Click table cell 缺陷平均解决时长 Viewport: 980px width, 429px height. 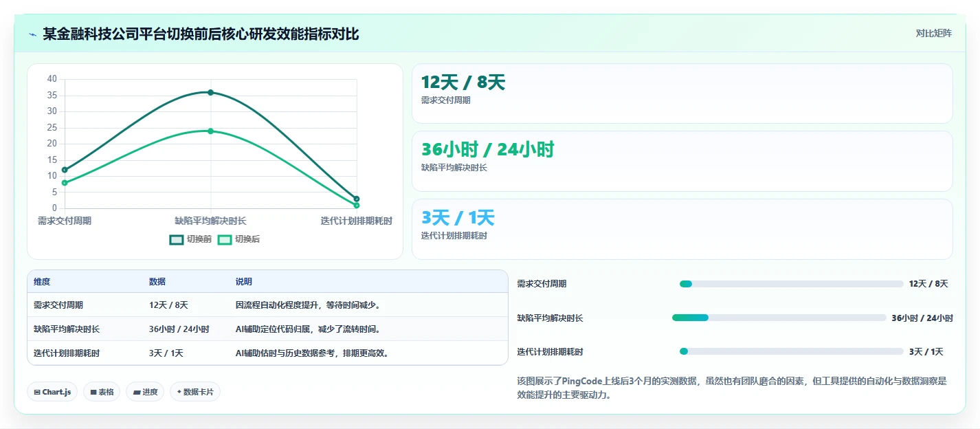67,329
